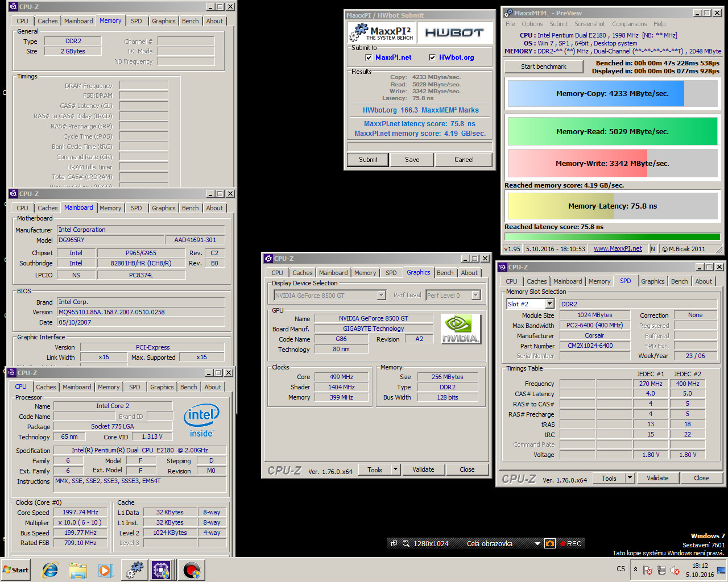
Task: Open the Submit menu in the MaxxMEM menu bar
Action: click(559, 24)
